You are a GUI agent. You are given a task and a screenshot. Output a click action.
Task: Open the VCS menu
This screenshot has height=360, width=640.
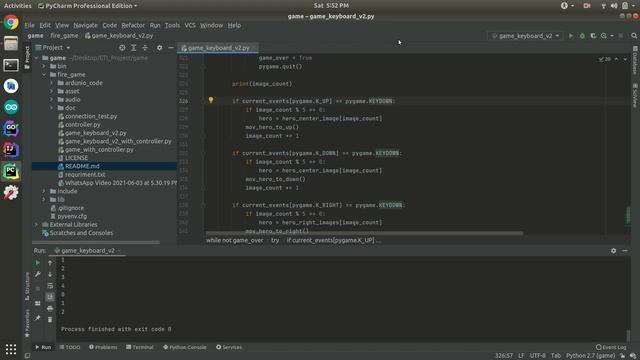click(190, 25)
